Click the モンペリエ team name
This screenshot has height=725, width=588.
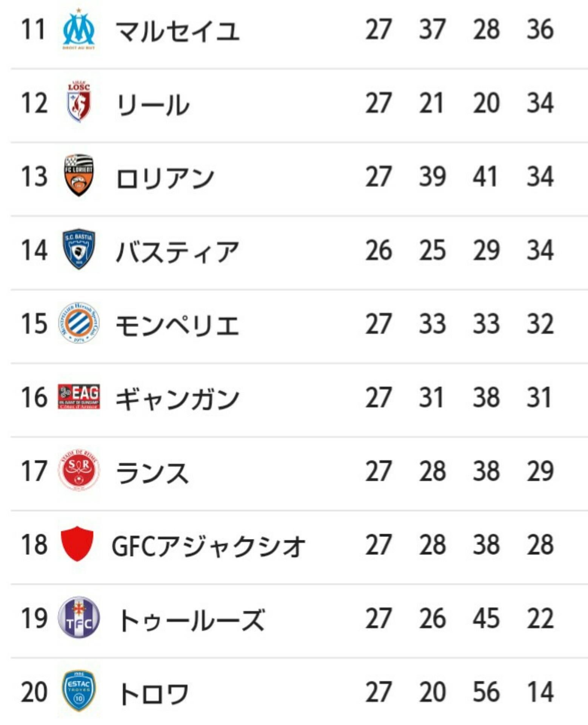click(177, 325)
